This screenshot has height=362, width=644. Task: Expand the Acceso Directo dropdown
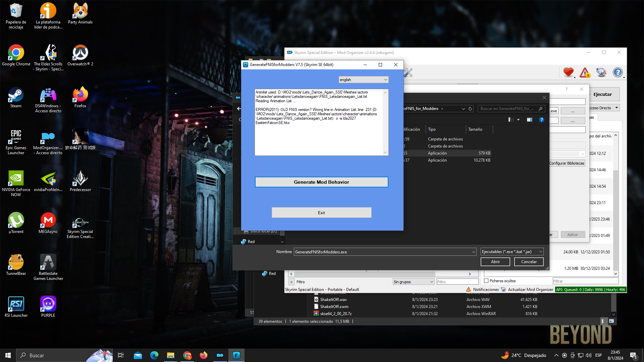coord(616,108)
